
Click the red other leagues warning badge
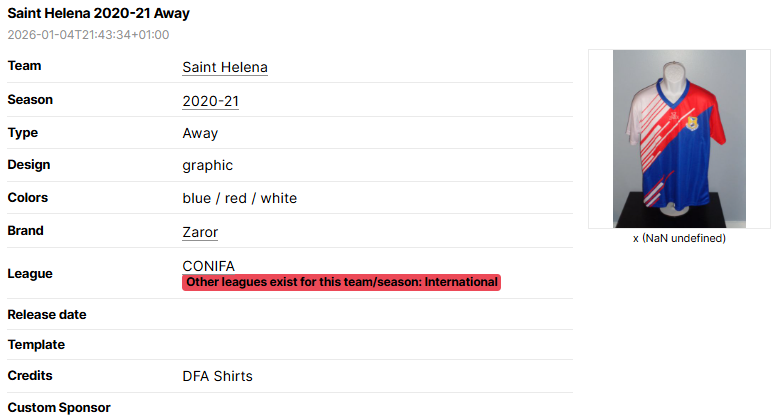click(341, 282)
